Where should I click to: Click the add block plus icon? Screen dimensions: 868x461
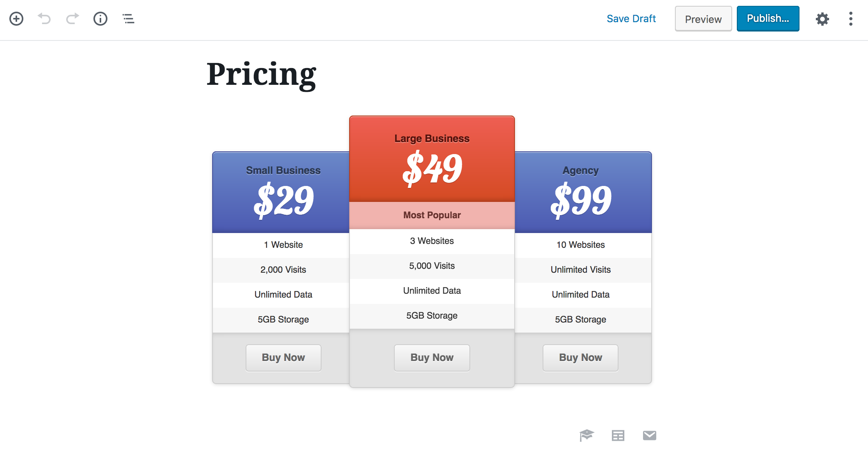16,19
